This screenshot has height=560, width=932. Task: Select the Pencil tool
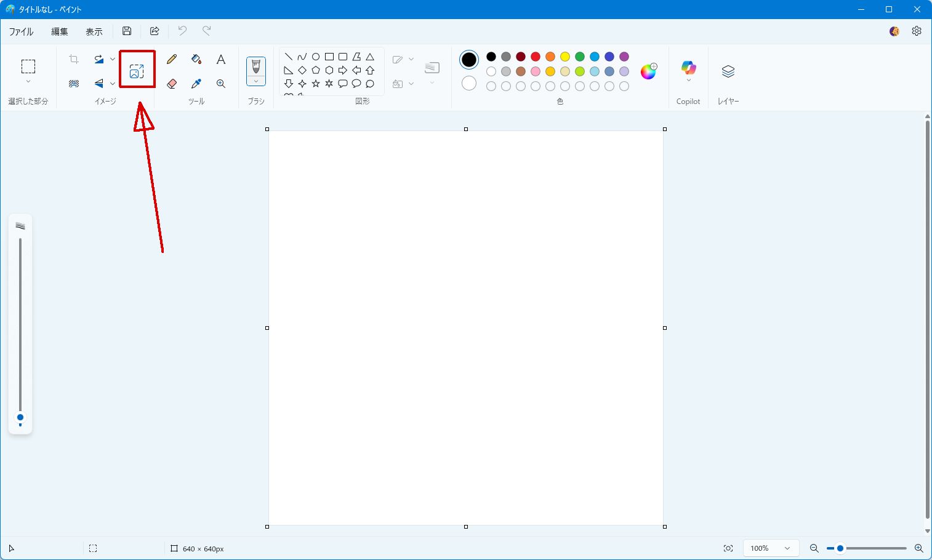point(172,59)
